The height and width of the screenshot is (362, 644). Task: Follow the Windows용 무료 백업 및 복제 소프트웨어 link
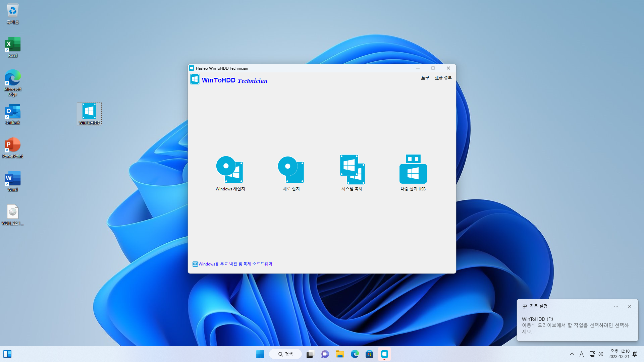(x=235, y=264)
